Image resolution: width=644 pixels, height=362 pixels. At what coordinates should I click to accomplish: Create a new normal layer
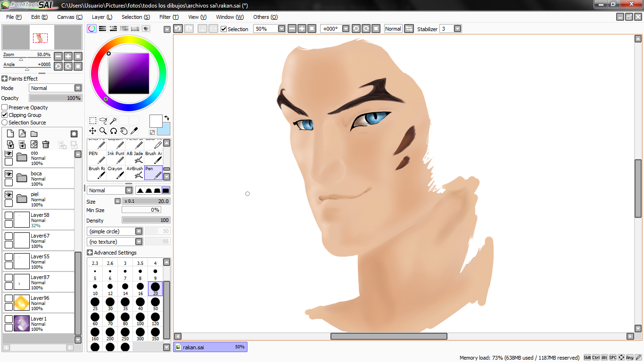[10, 134]
